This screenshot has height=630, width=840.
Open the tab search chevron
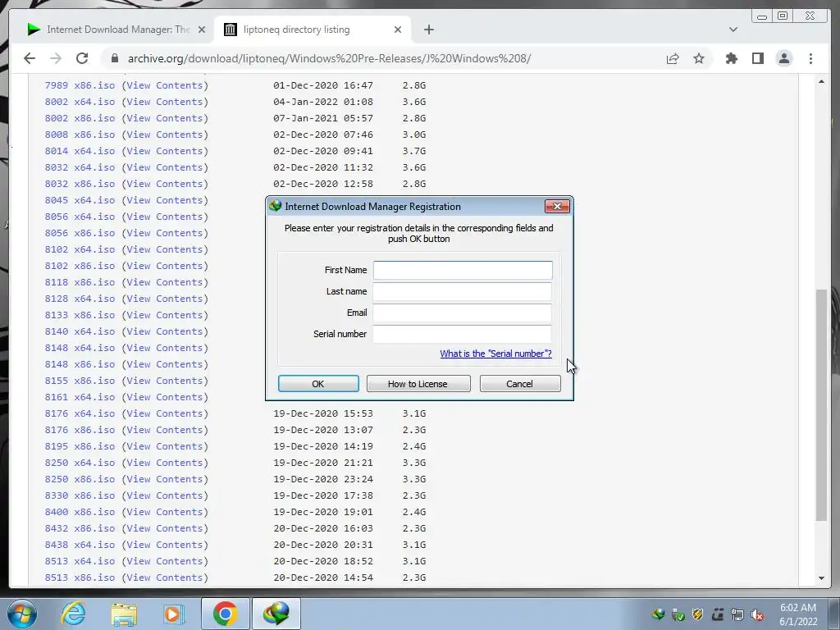pos(733,30)
